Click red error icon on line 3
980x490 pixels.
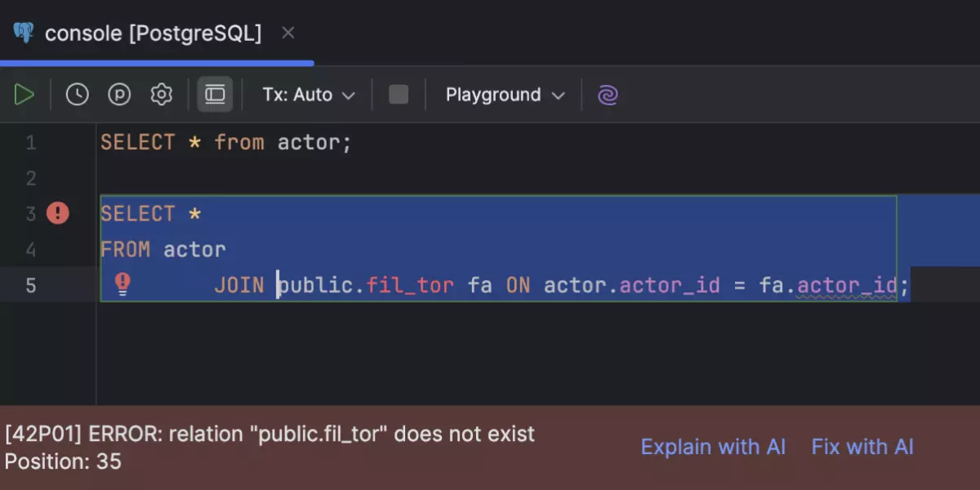pyautogui.click(x=57, y=214)
